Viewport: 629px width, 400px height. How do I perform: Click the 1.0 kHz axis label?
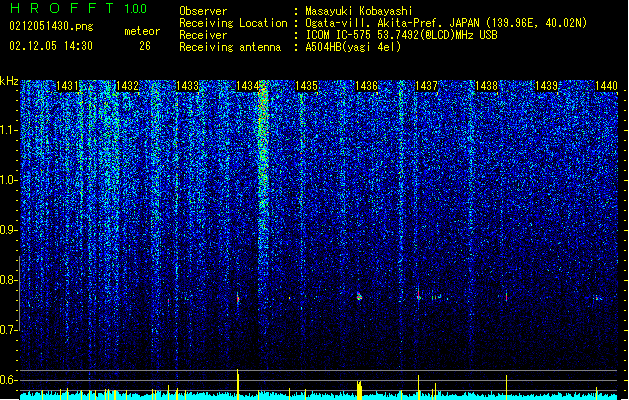point(9,180)
